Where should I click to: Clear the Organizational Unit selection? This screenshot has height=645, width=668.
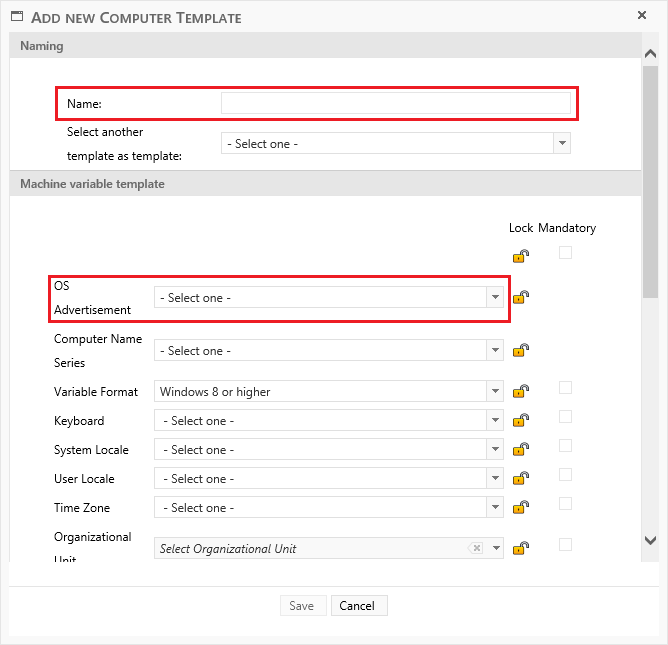click(x=476, y=548)
